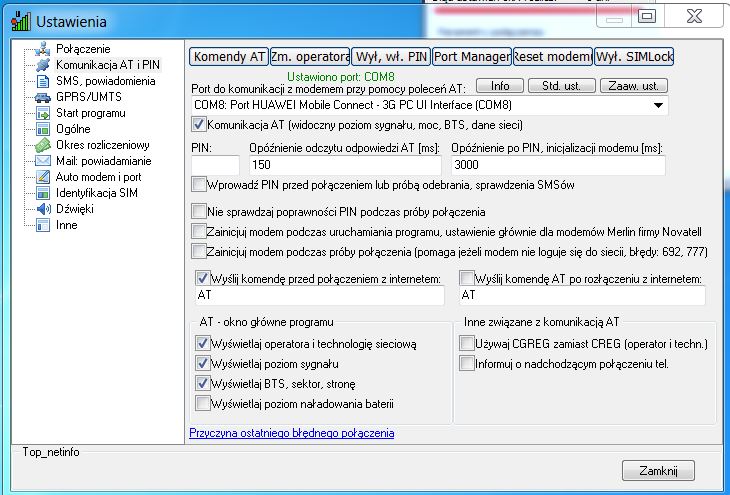
Task: Switch to the Port Manager tab
Action: (x=472, y=57)
